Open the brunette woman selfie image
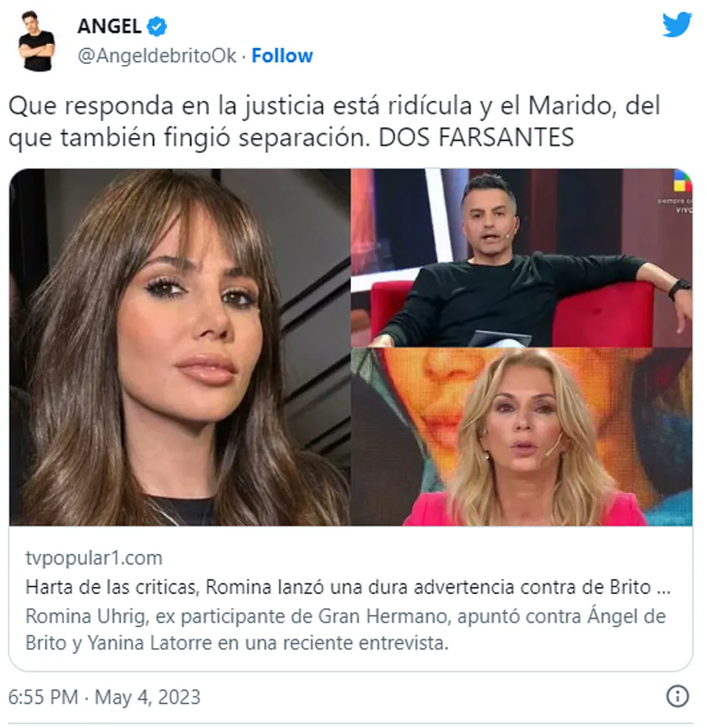Image resolution: width=707 pixels, height=728 pixels. pos(180,347)
